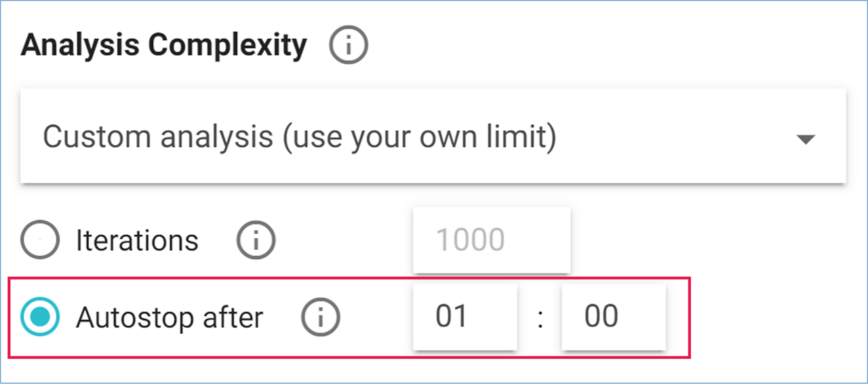This screenshot has width=868, height=384.
Task: Click the "(use your own limit)" dropdown text
Action: coord(419,137)
